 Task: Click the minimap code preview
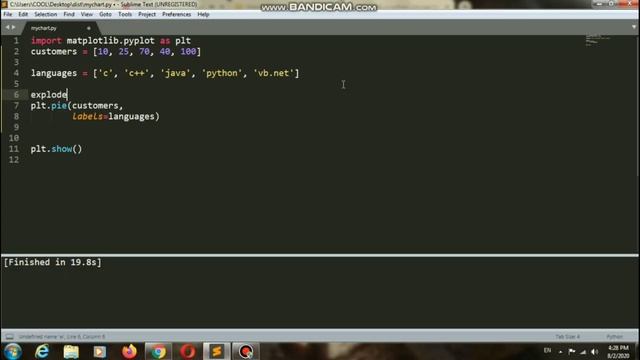pos(598,40)
